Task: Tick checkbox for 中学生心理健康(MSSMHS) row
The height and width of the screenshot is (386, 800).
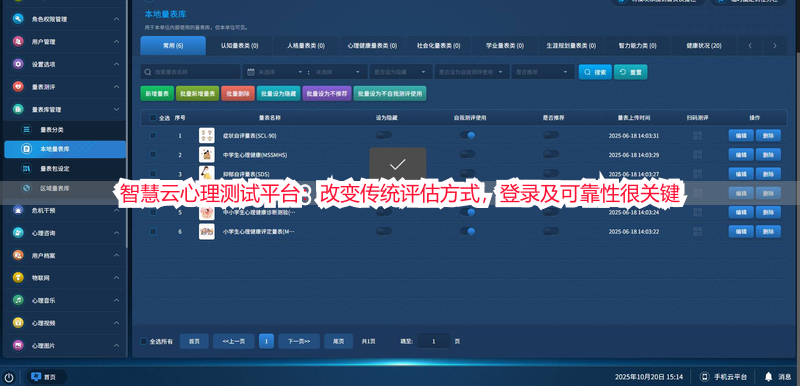Action: click(x=153, y=155)
